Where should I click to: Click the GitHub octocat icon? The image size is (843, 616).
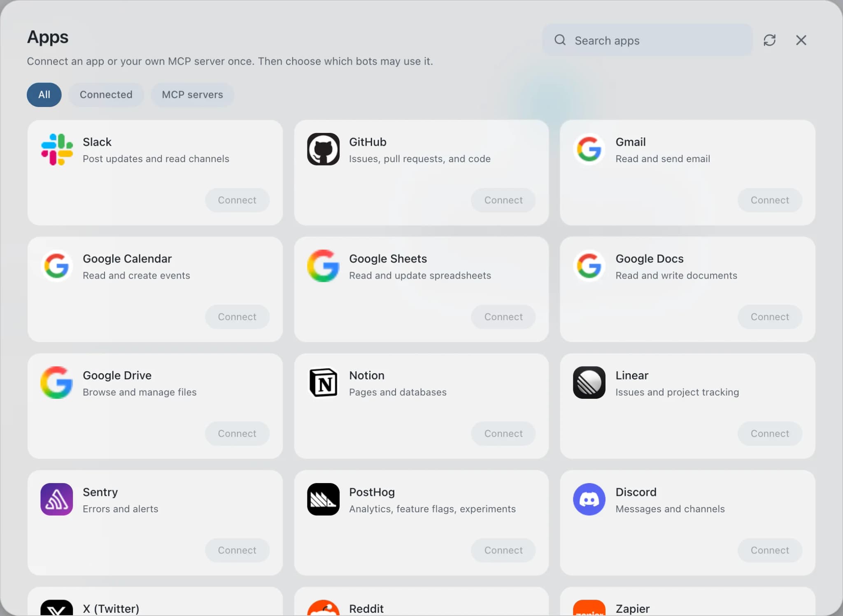pos(323,149)
